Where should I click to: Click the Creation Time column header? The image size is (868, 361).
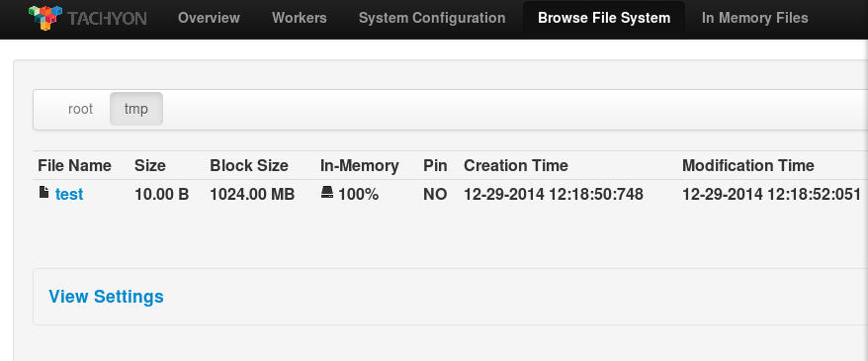click(x=516, y=165)
